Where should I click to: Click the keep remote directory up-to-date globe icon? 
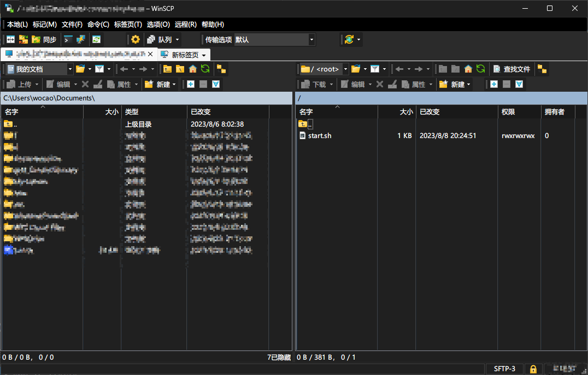click(349, 39)
